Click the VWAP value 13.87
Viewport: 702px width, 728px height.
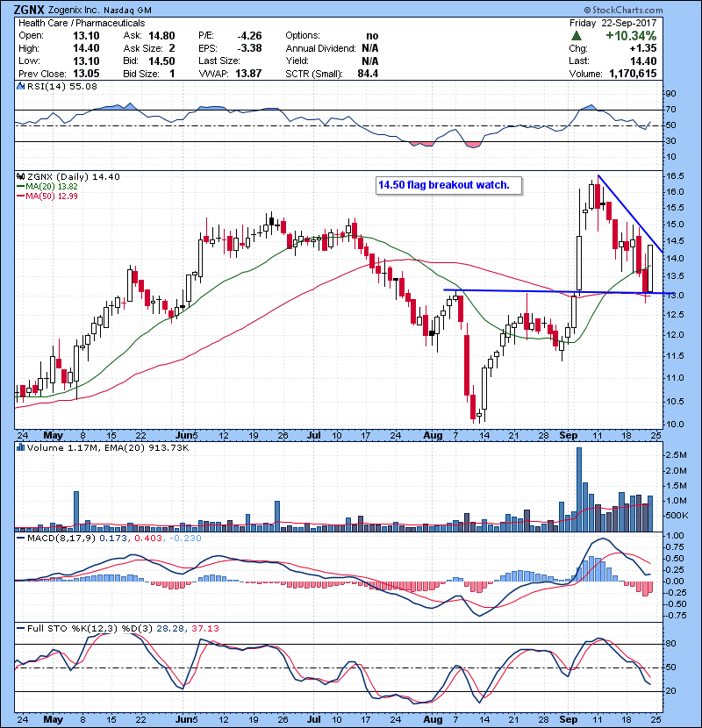[x=248, y=74]
